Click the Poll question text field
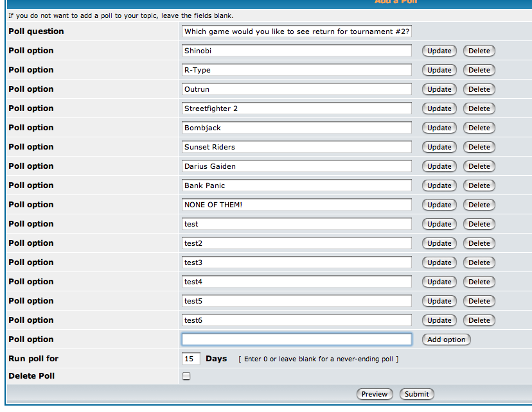The image size is (532, 412). tap(297, 31)
